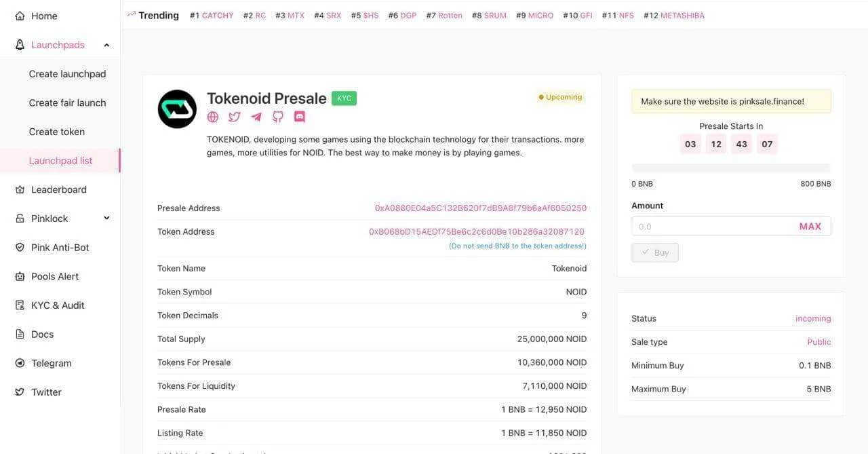Viewport: 868px width, 454px height.
Task: Click the pinksale.finance warning banner
Action: coord(731,101)
